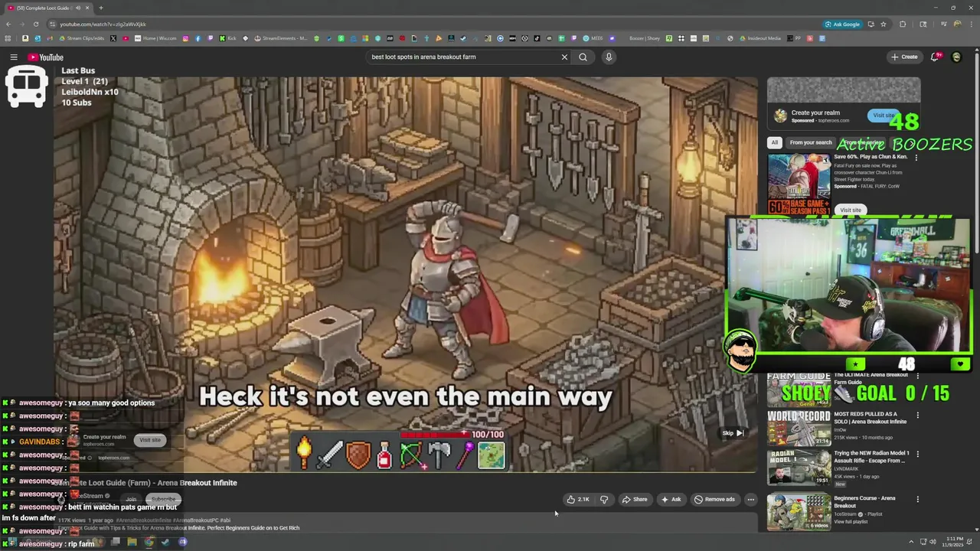
Task: Open StreamElements bookmark
Action: click(280, 38)
